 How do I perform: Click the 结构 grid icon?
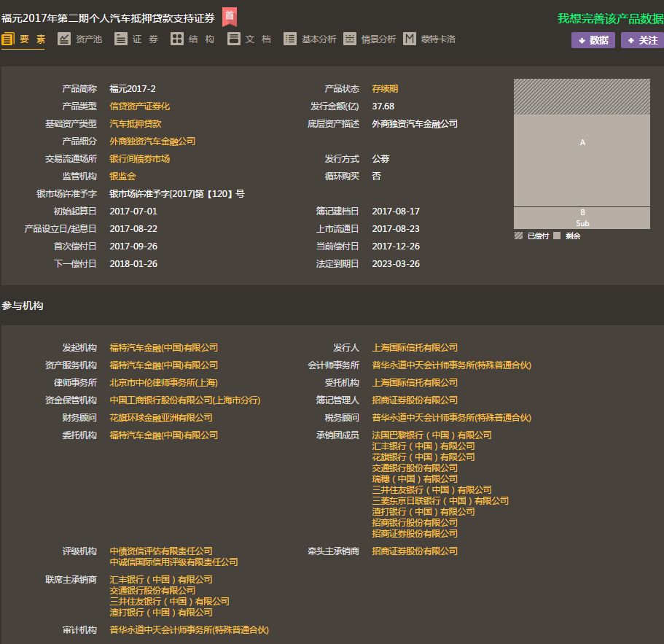tap(177, 39)
